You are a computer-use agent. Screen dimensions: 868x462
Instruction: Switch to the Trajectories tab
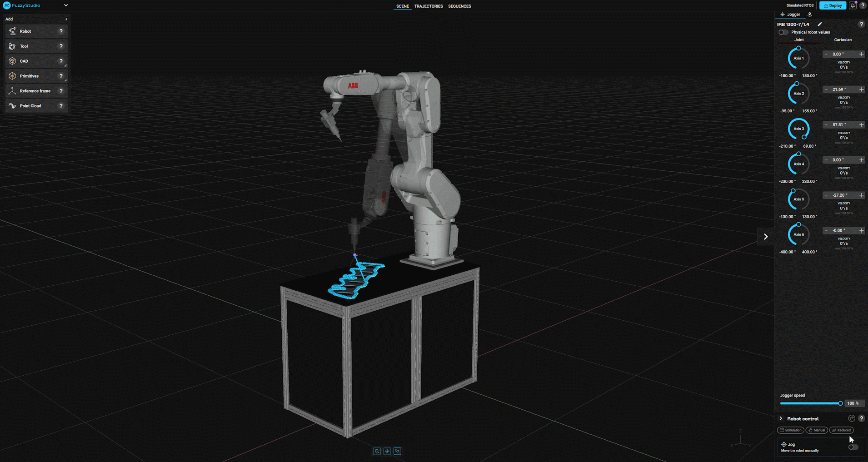[428, 6]
